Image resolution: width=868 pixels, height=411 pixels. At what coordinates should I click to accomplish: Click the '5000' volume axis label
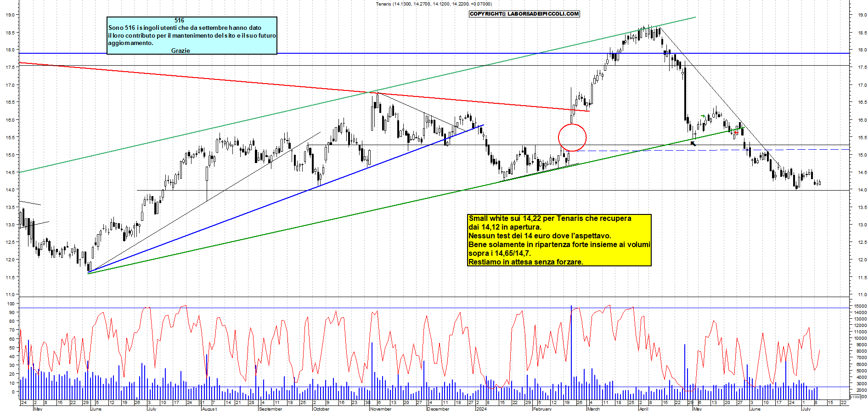click(862, 371)
